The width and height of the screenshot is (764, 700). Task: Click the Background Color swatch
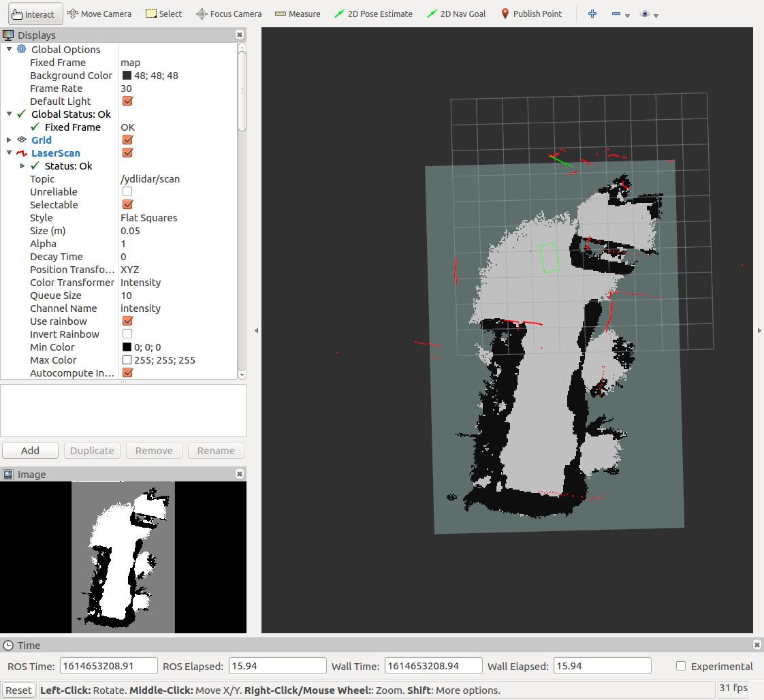tap(127, 76)
